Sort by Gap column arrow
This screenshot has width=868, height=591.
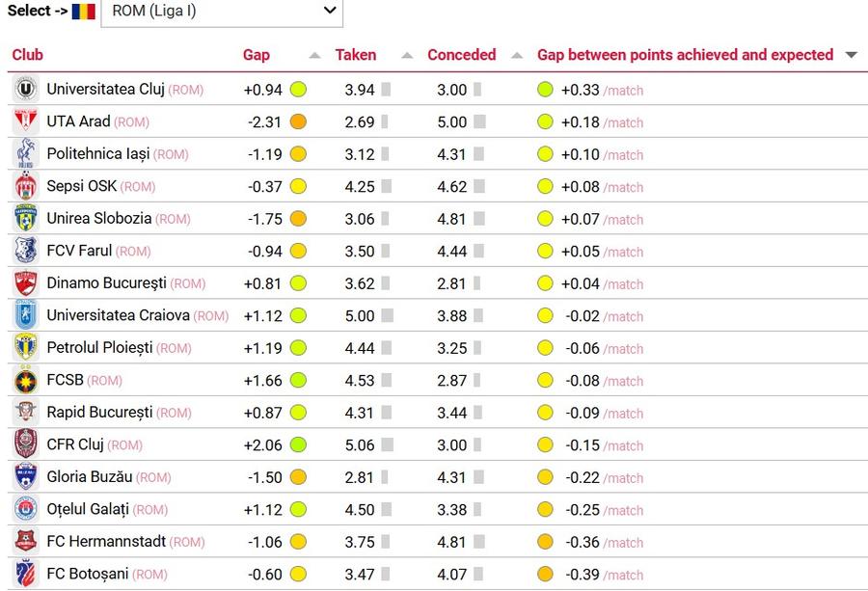coord(314,55)
